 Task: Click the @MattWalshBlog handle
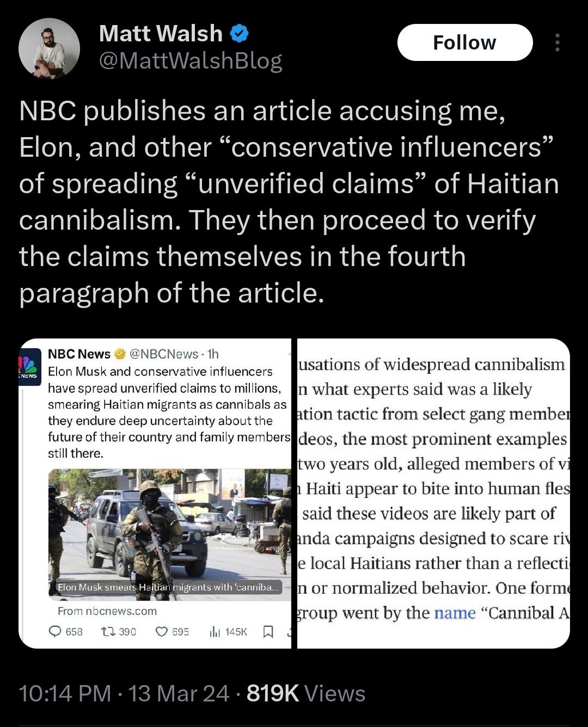(191, 60)
